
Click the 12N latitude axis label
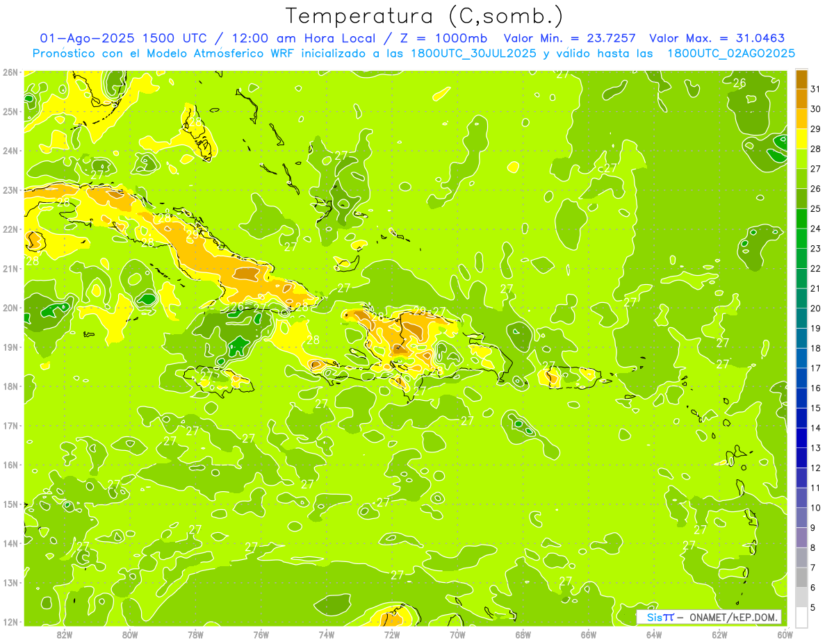[10, 622]
